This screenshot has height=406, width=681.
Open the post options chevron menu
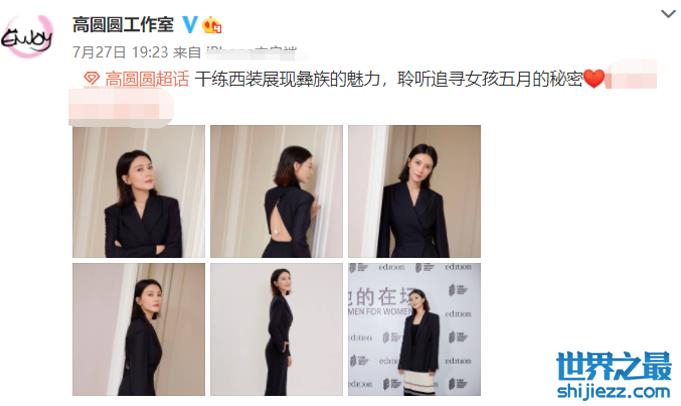pyautogui.click(x=668, y=14)
